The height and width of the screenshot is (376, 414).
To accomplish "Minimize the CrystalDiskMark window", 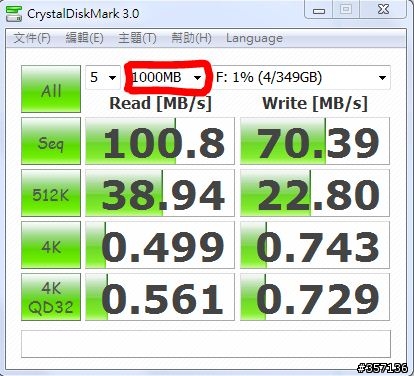I will pos(319,9).
